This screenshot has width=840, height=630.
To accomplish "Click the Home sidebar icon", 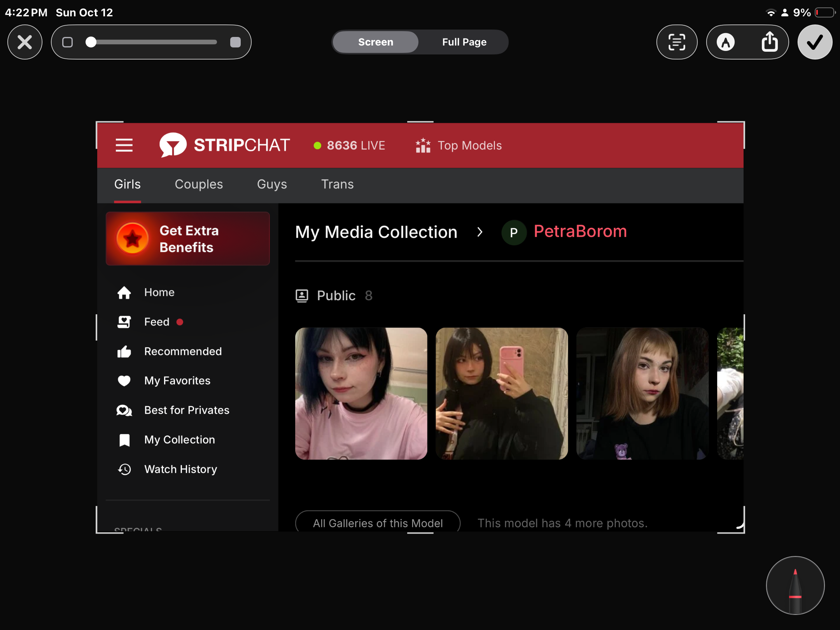I will click(124, 292).
